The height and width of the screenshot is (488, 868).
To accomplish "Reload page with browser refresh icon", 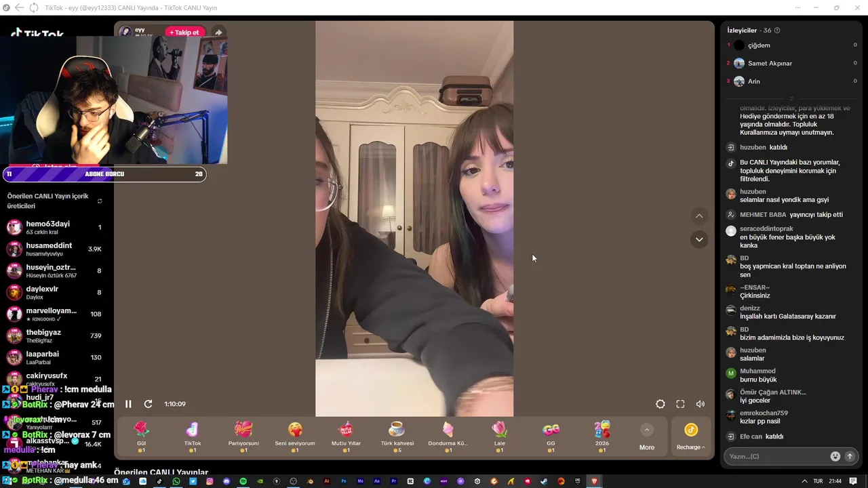I will coord(33,7).
